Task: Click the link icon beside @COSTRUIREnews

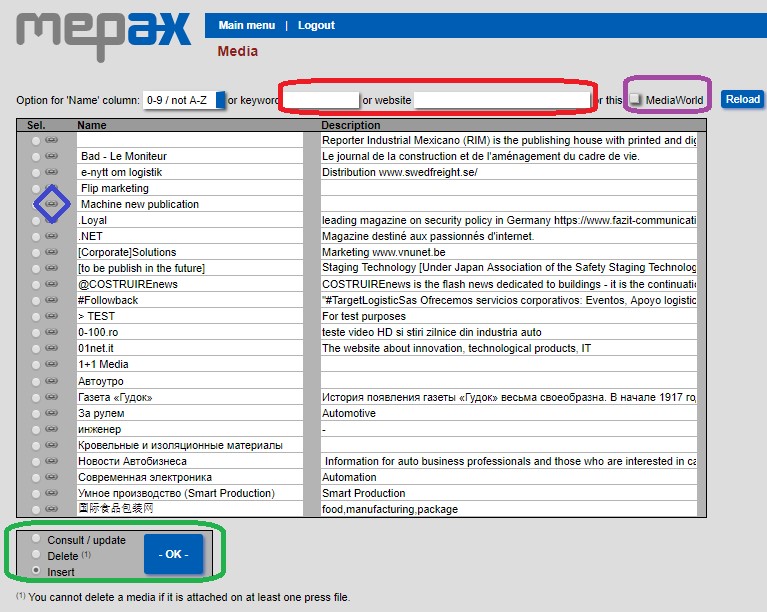Action: tap(52, 284)
